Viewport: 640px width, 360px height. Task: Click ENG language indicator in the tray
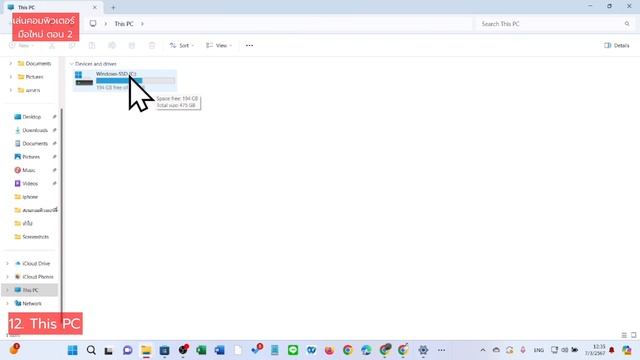tap(539, 350)
